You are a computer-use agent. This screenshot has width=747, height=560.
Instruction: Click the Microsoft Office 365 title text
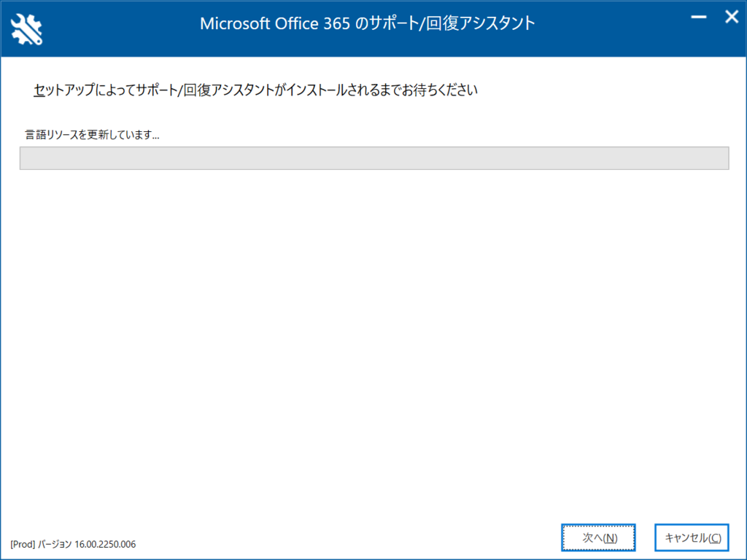[x=275, y=23]
